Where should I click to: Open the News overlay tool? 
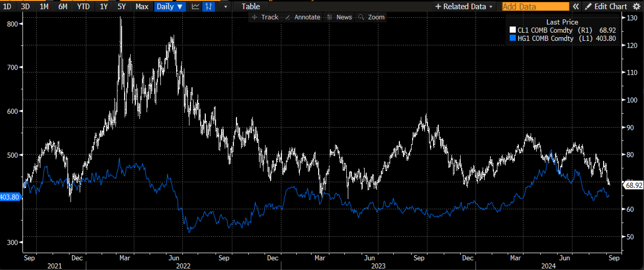click(339, 17)
